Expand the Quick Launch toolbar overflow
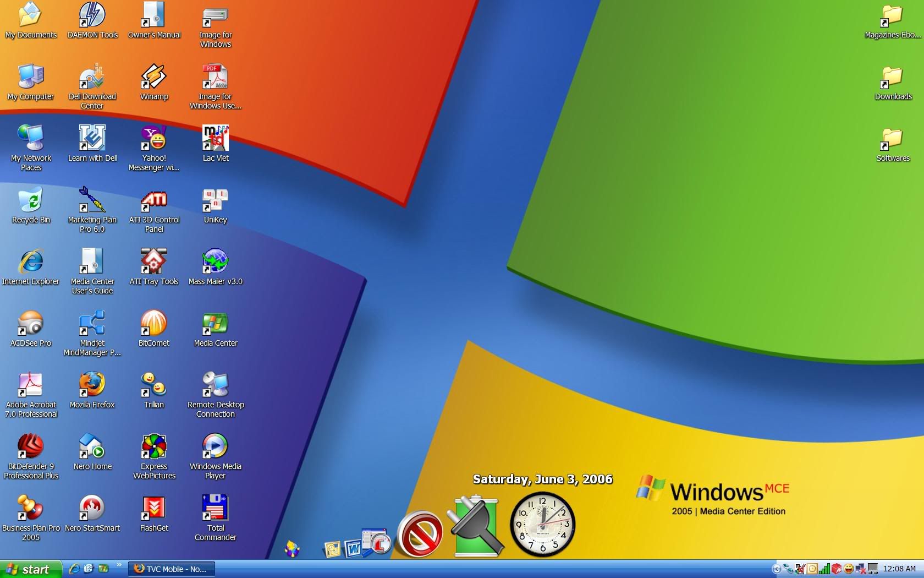This screenshot has height=578, width=924. point(119,565)
